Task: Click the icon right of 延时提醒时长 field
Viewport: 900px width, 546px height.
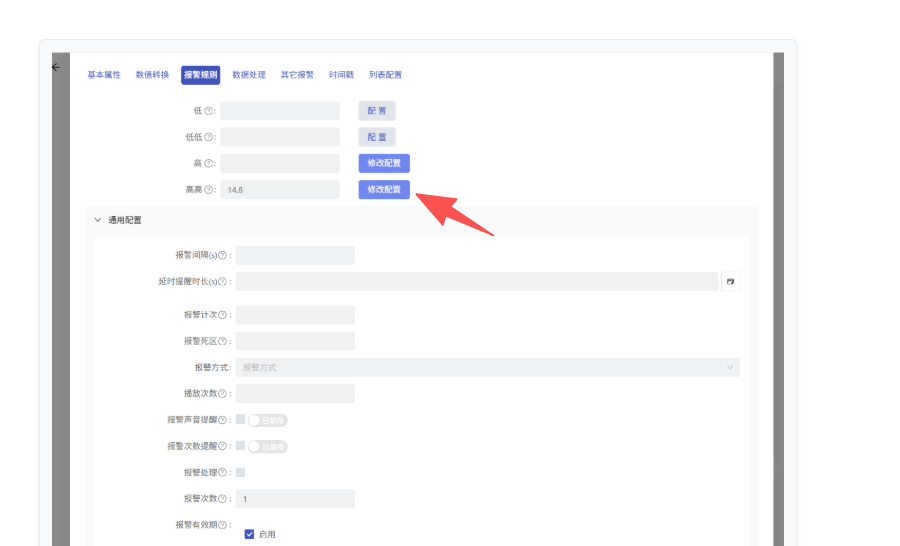Action: coord(731,282)
